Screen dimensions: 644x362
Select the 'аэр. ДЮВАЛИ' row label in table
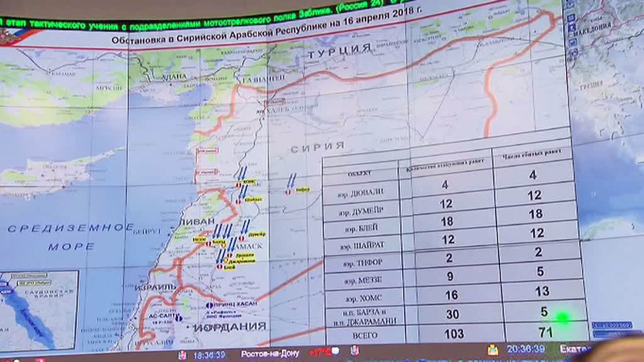click(360, 193)
